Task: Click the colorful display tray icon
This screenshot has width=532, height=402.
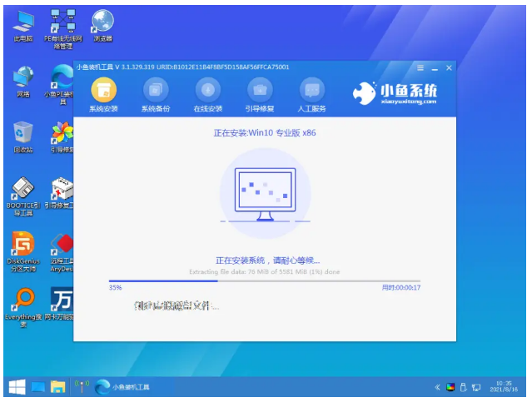Action: coord(450,387)
